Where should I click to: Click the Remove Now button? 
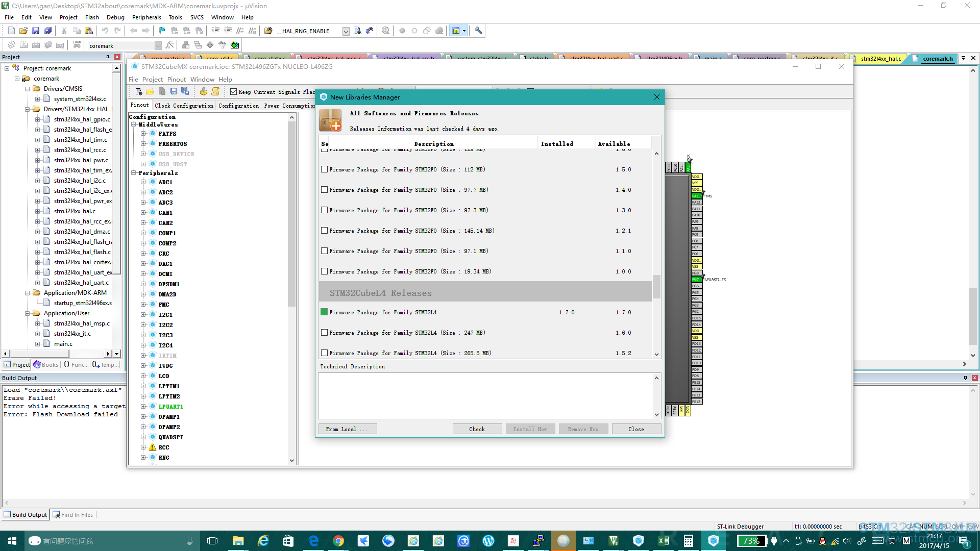tap(583, 429)
